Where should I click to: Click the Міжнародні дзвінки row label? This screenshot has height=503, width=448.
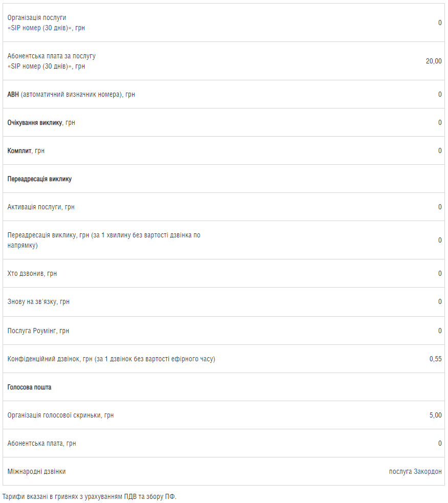(x=36, y=471)
